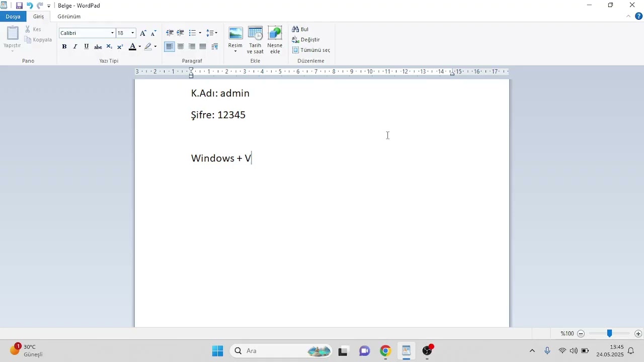The image size is (644, 362).
Task: Open line spacing dropdown
Action: [x=212, y=33]
